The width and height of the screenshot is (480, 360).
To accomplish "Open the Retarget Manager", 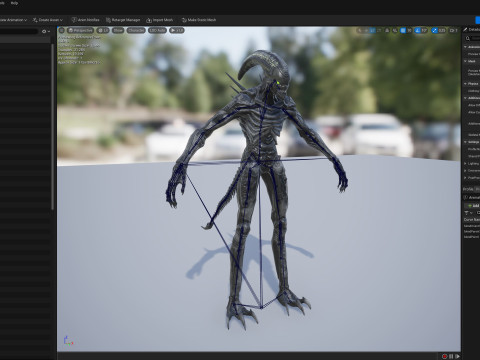I will pos(123,20).
